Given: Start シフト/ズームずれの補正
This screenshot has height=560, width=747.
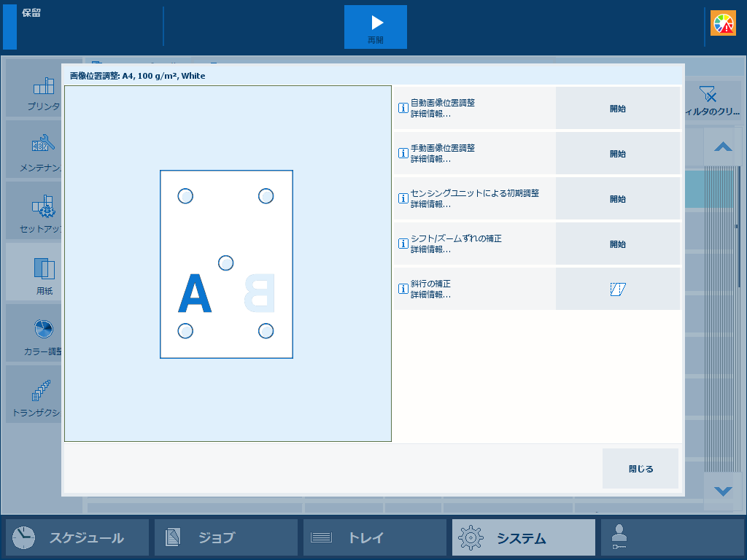Looking at the screenshot, I should [618, 244].
